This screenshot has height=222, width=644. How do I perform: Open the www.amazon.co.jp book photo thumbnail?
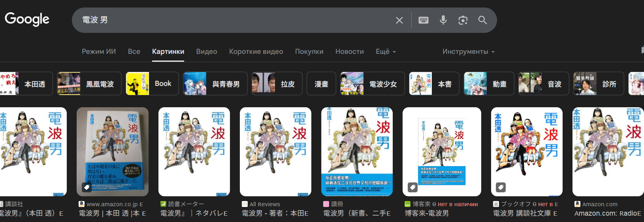pyautogui.click(x=113, y=152)
